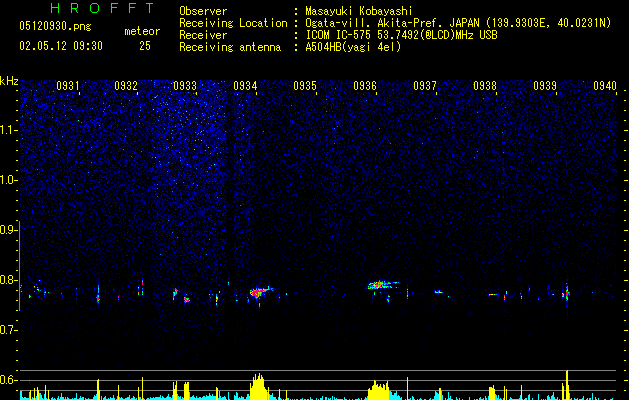Click the timestamp 02.05.12 09:30
Image resolution: width=629 pixels, height=400 pixels.
click(61, 46)
